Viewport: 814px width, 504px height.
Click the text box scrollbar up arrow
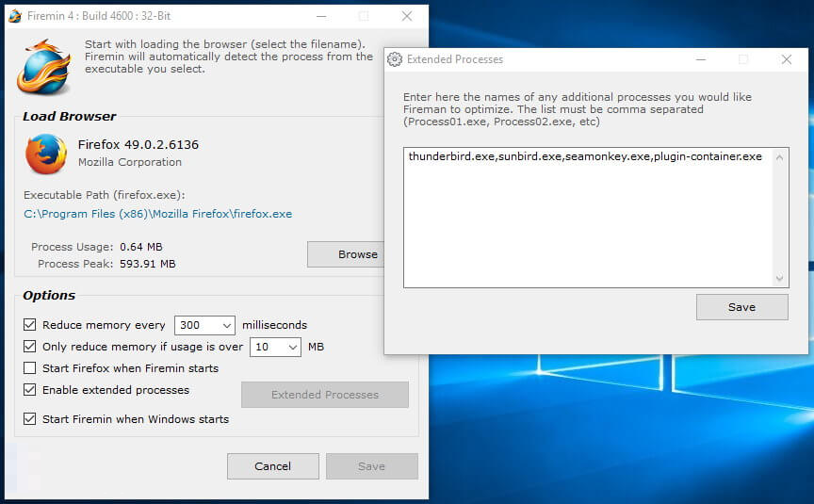779,157
